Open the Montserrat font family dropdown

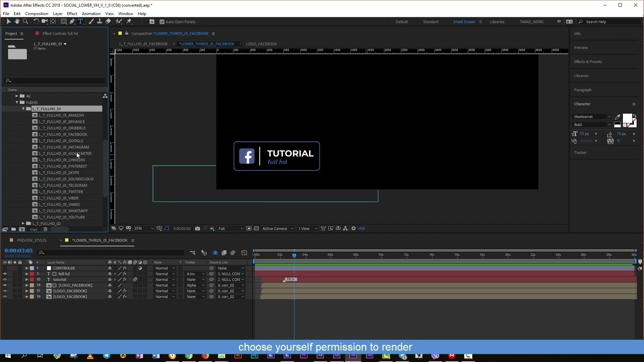[x=593, y=117]
